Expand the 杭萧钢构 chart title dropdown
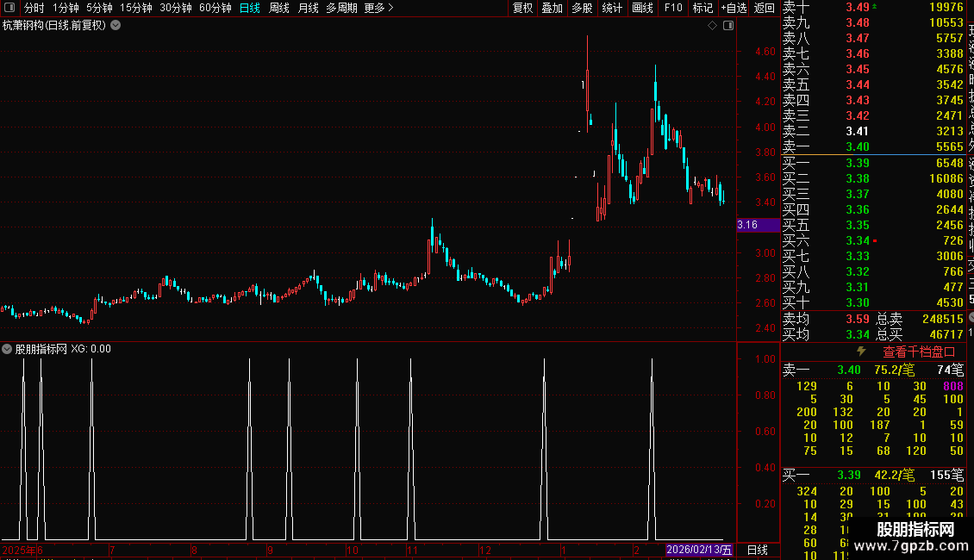This screenshot has width=974, height=560. click(x=116, y=26)
